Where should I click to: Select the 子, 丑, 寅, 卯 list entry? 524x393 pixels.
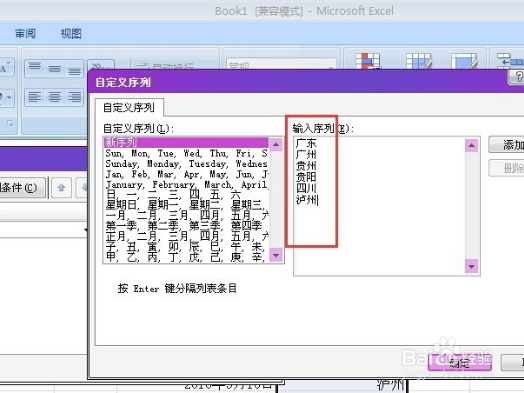click(x=186, y=247)
